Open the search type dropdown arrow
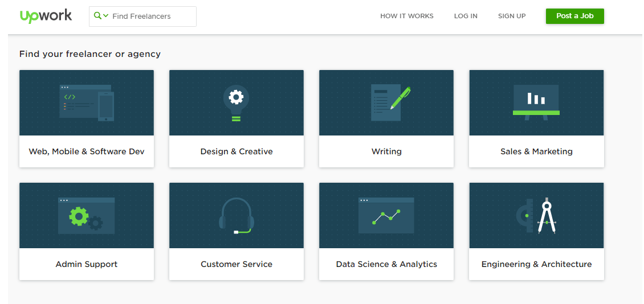The height and width of the screenshot is (304, 644). 105,16
